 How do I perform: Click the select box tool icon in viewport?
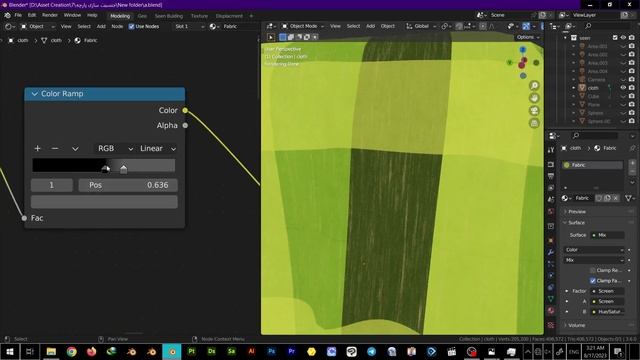click(271, 37)
